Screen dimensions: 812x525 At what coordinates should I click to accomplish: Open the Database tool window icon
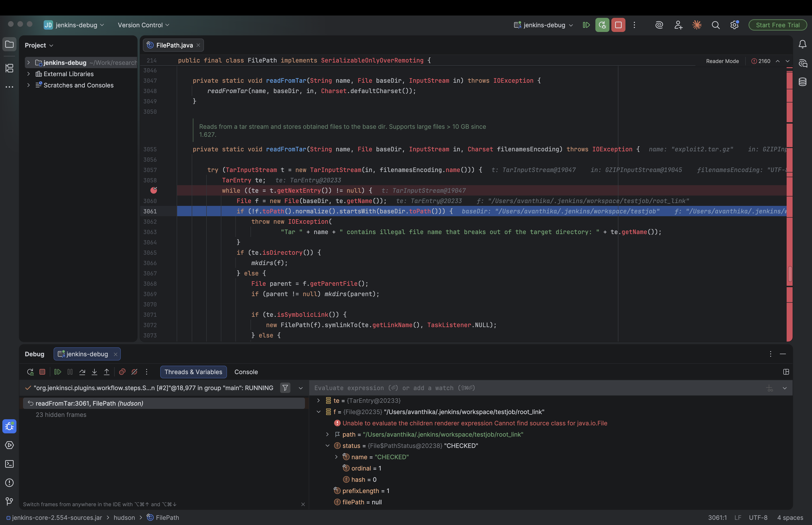pos(803,82)
